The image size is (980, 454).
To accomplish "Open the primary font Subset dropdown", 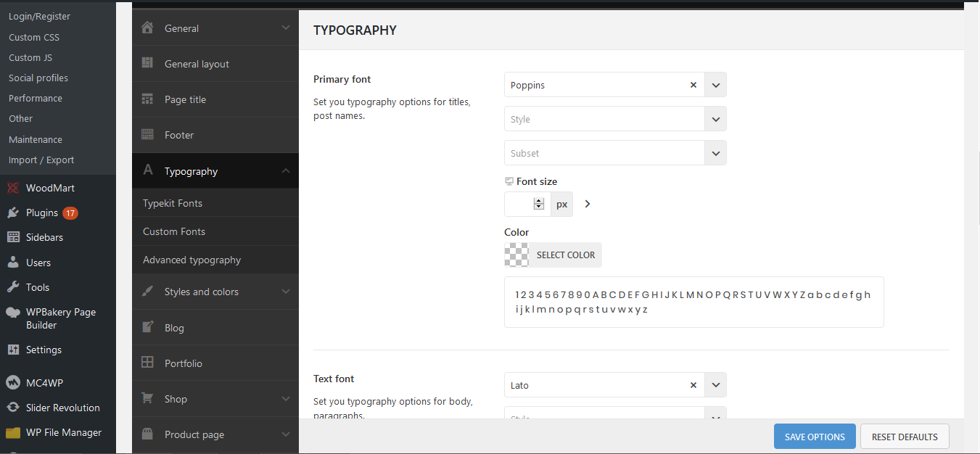I will (x=715, y=153).
